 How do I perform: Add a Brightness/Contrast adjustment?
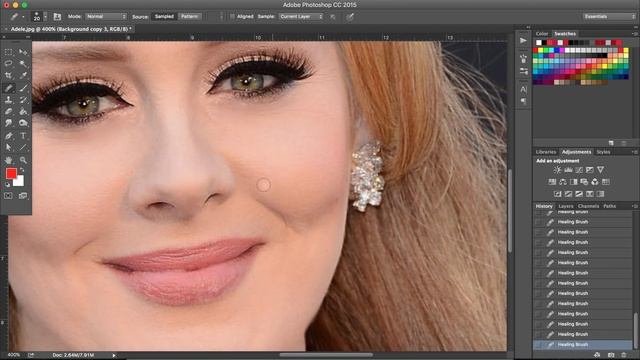click(x=557, y=170)
